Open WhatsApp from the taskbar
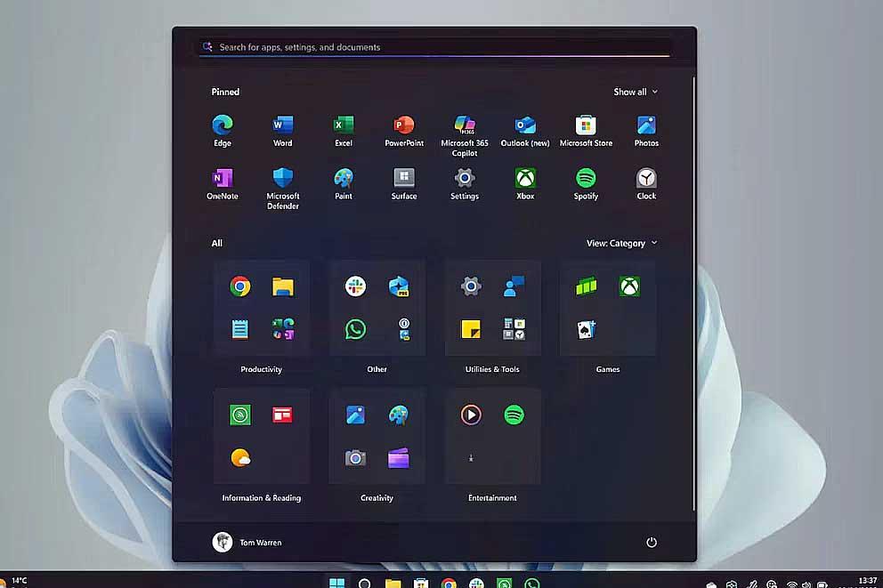The height and width of the screenshot is (588, 883). point(532,584)
